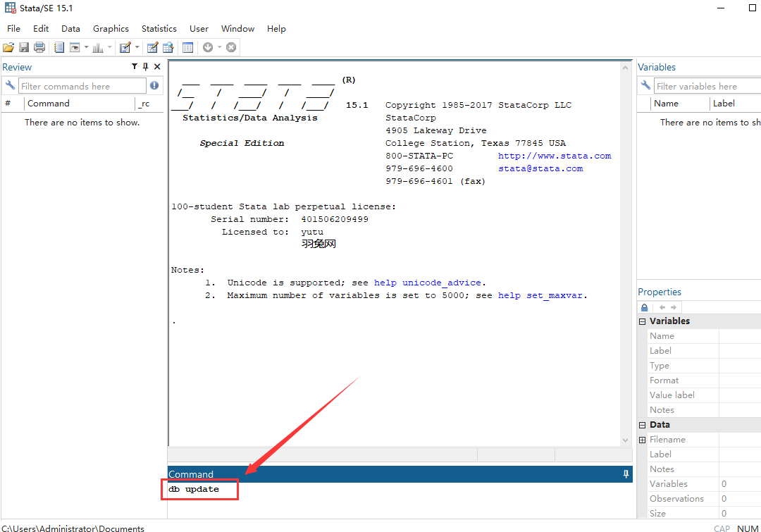Pin the Command window
This screenshot has height=532, width=761.
626,474
